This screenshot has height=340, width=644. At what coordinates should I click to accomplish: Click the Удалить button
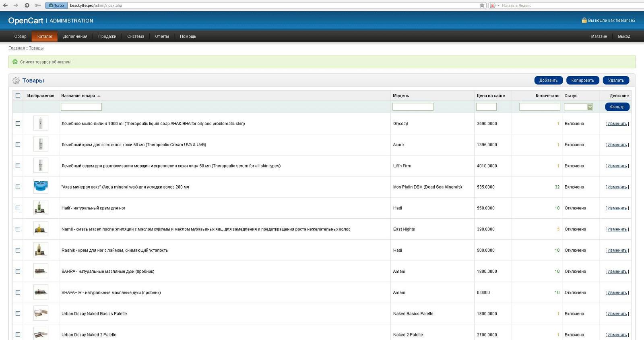[x=616, y=80]
